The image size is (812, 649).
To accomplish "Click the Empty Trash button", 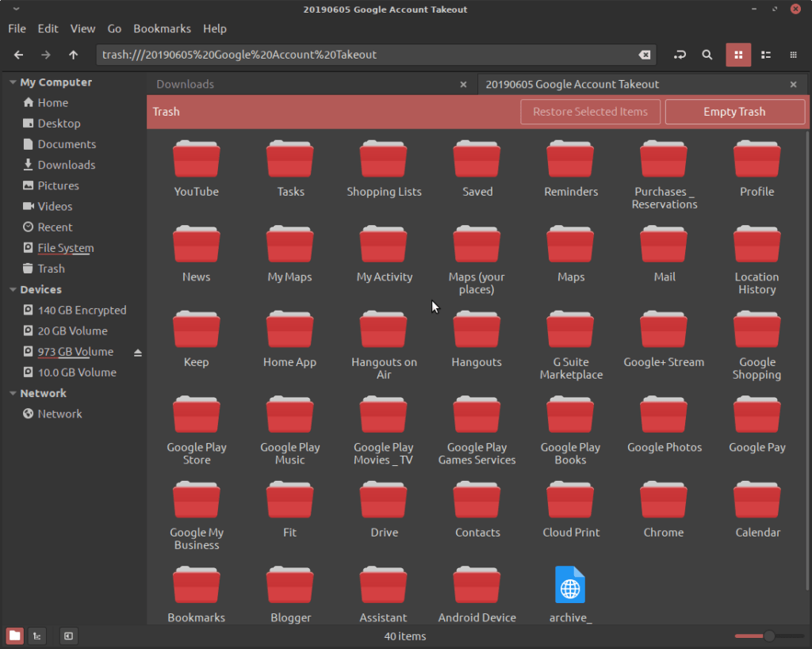I will [x=734, y=112].
